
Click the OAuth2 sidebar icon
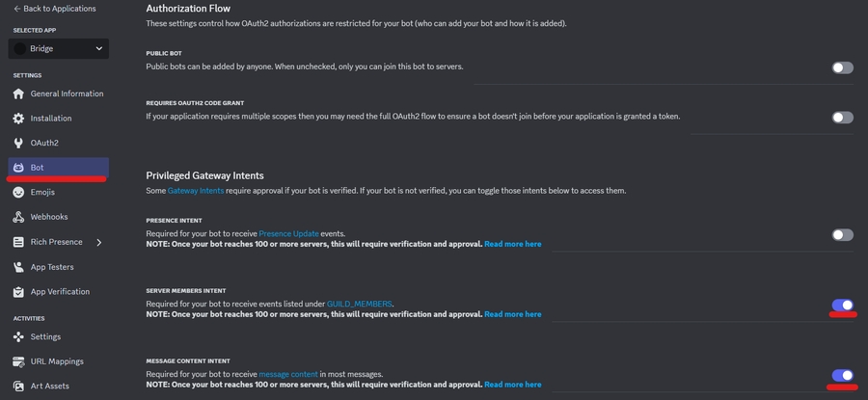[18, 143]
